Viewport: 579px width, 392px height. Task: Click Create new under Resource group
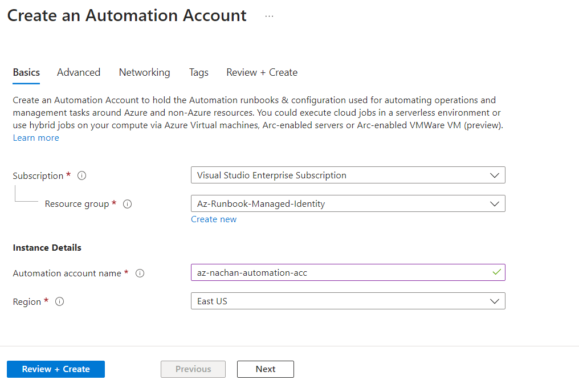pos(214,219)
